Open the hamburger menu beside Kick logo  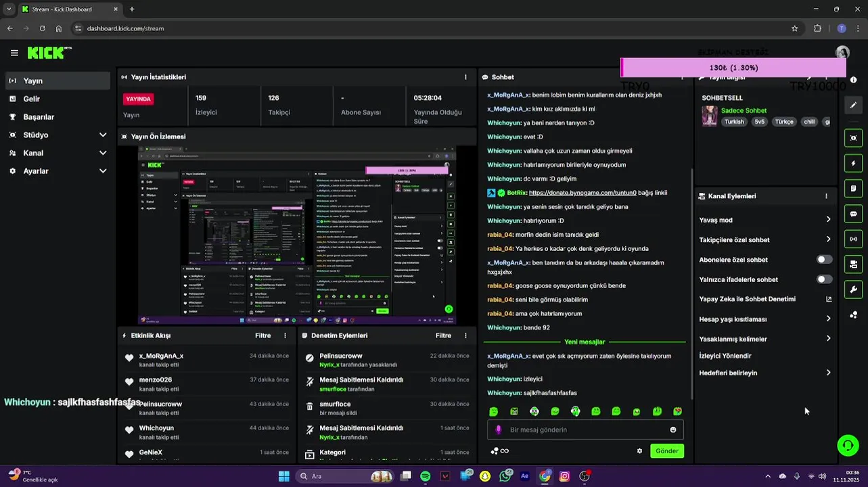click(x=14, y=53)
